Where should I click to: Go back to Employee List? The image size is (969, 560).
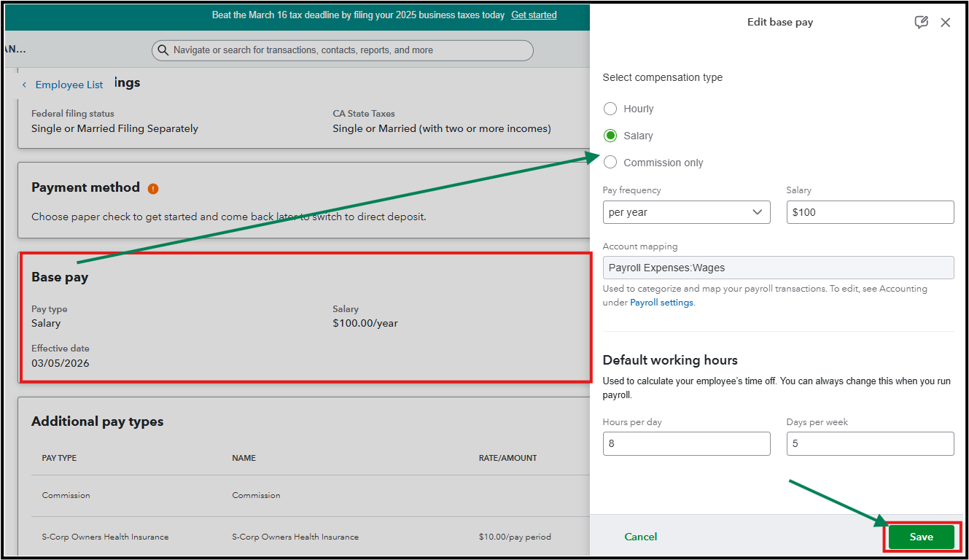(69, 85)
